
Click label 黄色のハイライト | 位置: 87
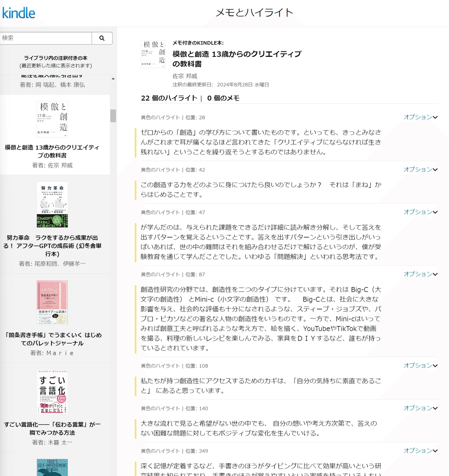[x=173, y=275]
